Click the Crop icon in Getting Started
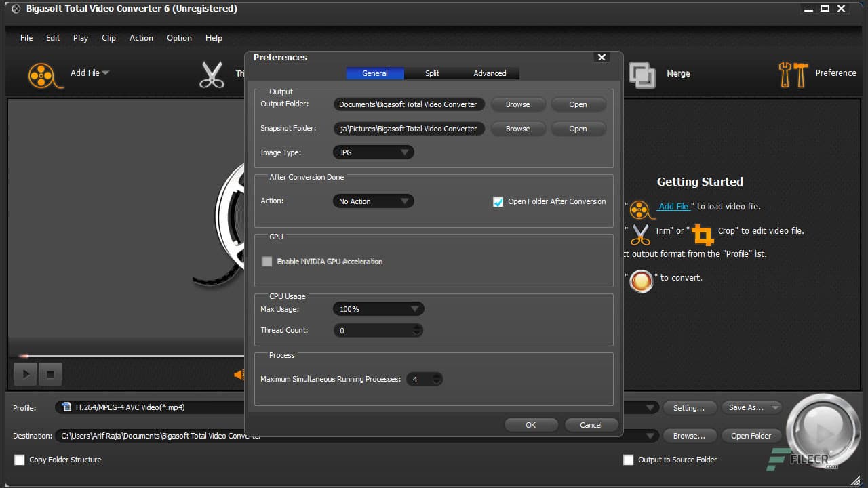The height and width of the screenshot is (488, 868). tap(703, 235)
